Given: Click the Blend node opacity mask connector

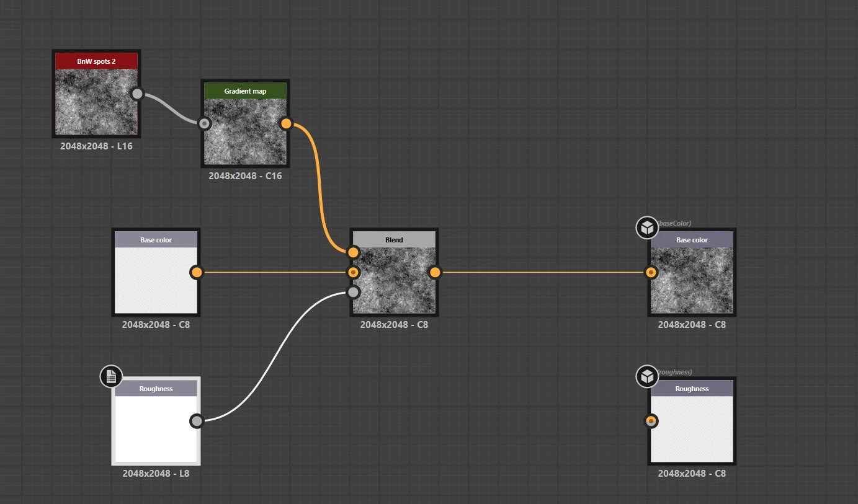Looking at the screenshot, I should tap(353, 292).
